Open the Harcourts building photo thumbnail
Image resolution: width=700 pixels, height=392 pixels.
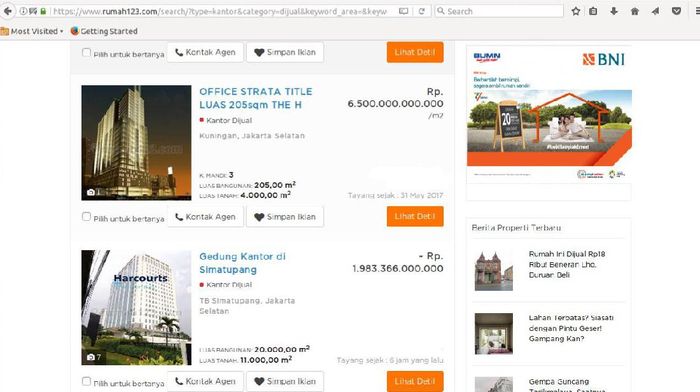click(x=136, y=308)
